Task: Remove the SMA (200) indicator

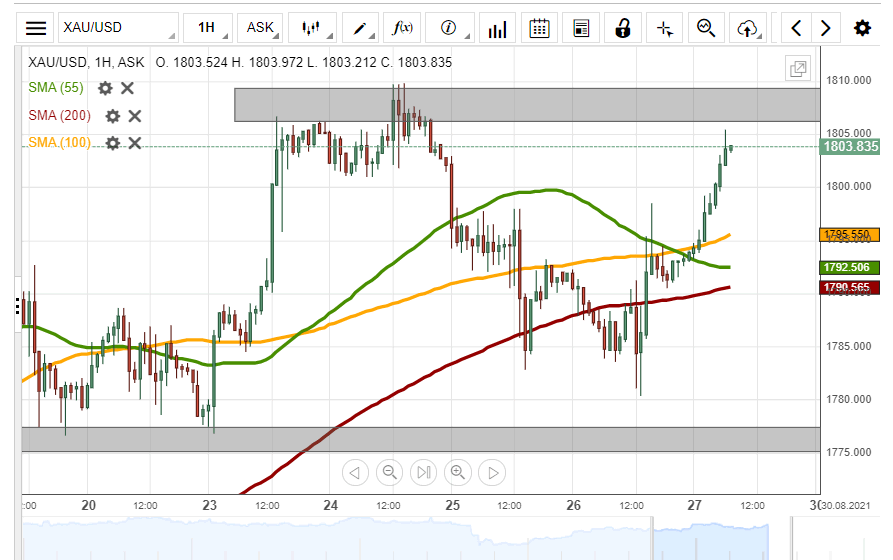Action: pos(135,116)
